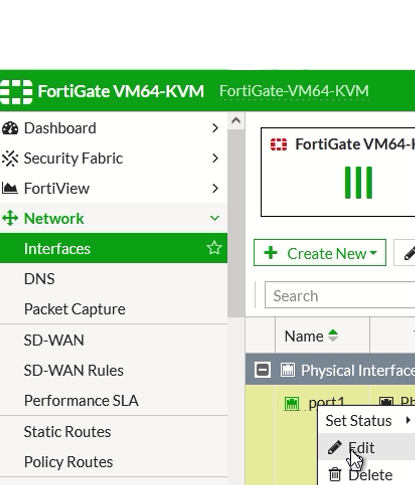Image resolution: width=415 pixels, height=485 pixels.
Task: Open the Dashboard gauge icon
Action: [10, 128]
